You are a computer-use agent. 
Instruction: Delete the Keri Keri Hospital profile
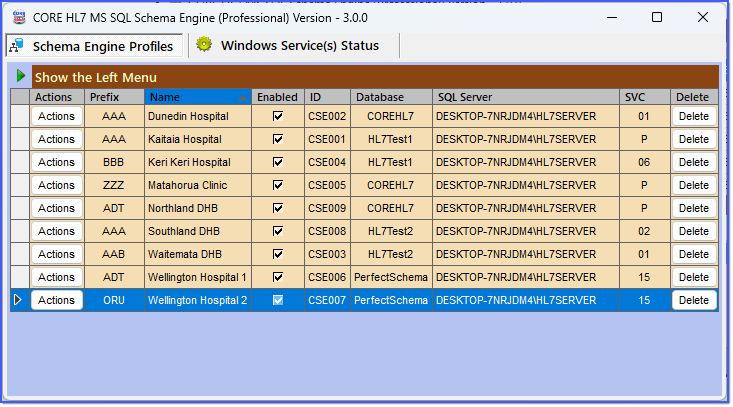pos(694,162)
